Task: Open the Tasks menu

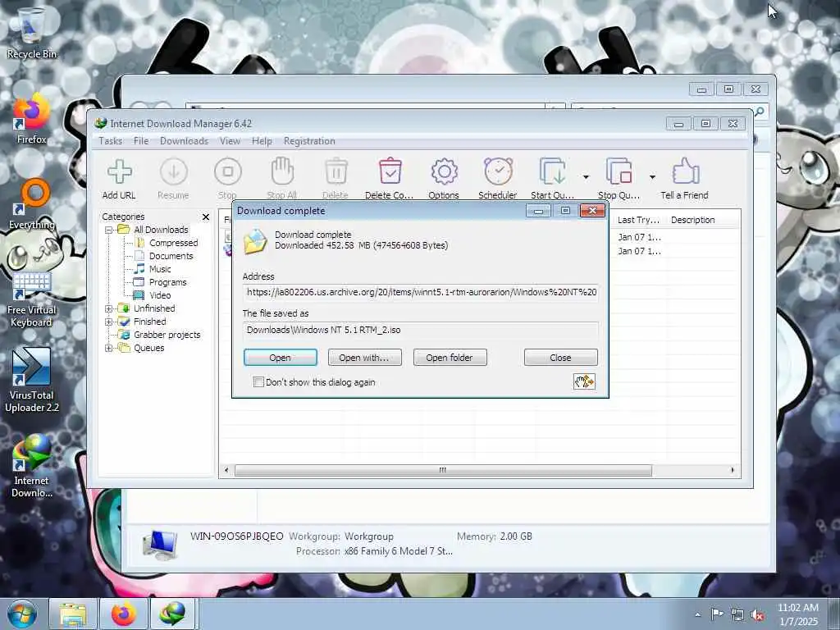Action: [111, 141]
